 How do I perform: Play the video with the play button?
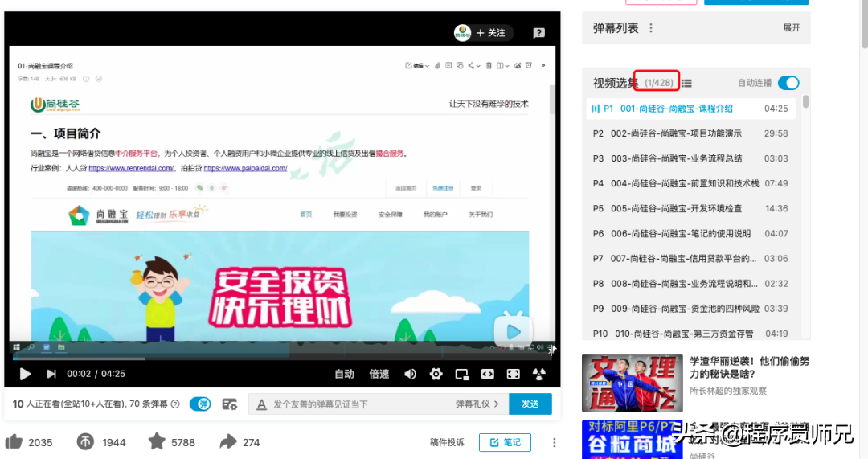click(x=25, y=375)
